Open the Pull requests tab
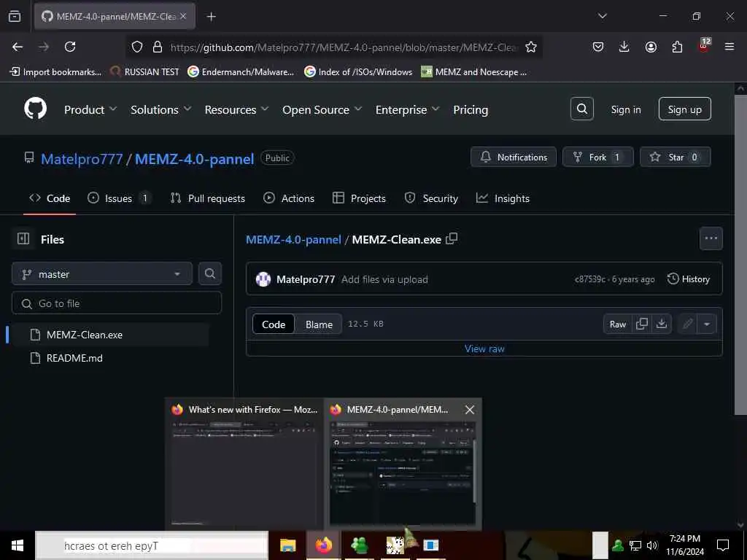 coord(208,198)
